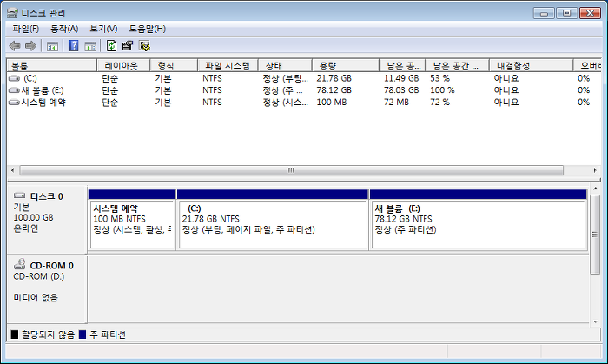Image resolution: width=608 pixels, height=364 pixels.
Task: Open the 파일(F) menu
Action: [25, 29]
